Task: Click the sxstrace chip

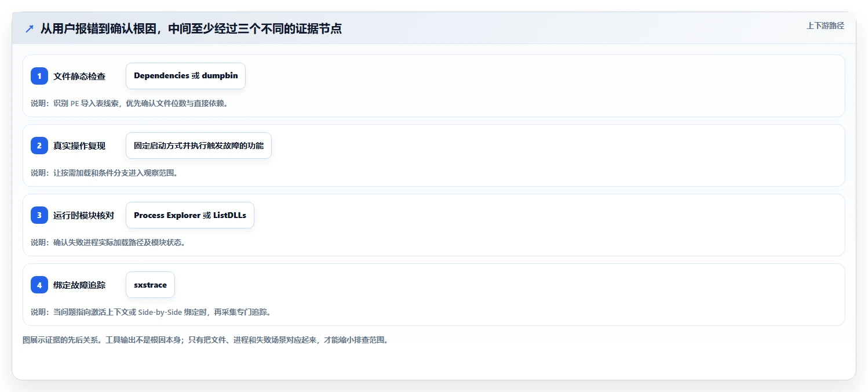Action: [x=150, y=285]
